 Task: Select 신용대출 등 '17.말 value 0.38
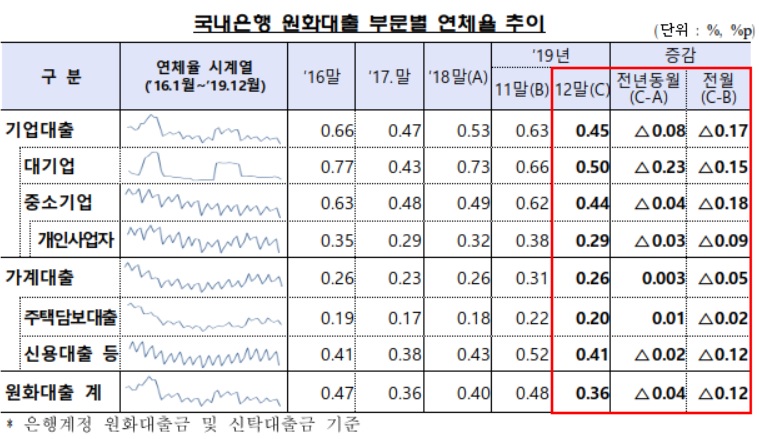pyautogui.click(x=405, y=355)
